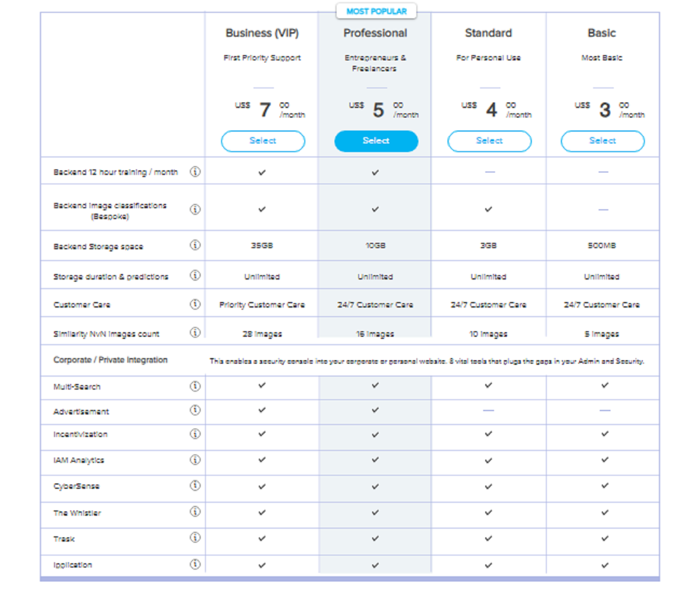Click the Multi-Search feature label
Screen dimensions: 700x601
(77, 387)
